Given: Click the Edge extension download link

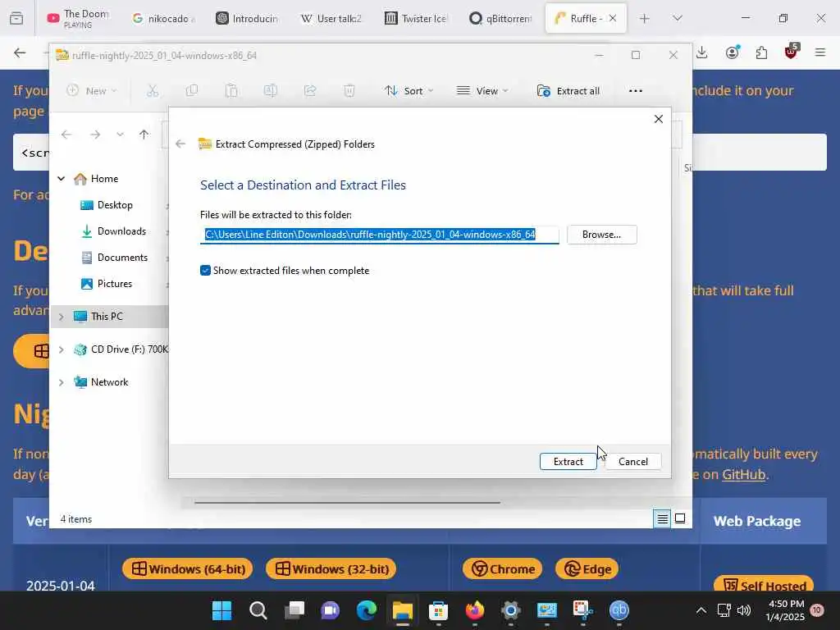Looking at the screenshot, I should (x=587, y=569).
